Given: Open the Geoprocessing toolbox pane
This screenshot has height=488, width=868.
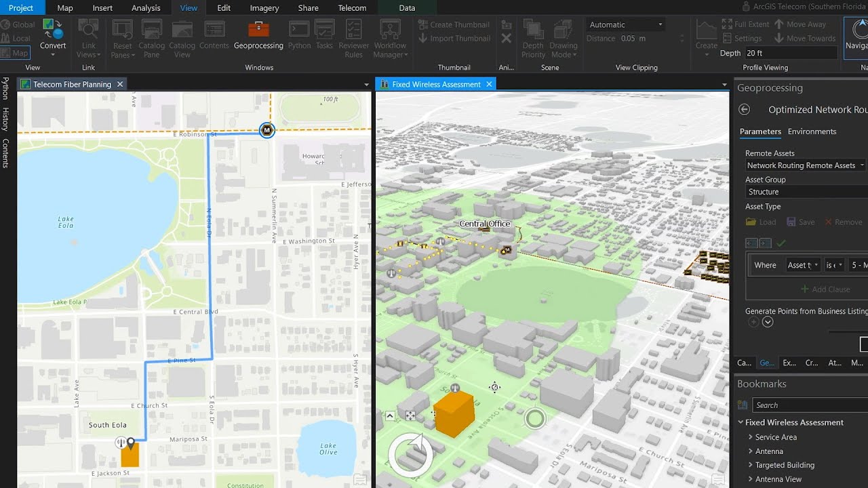Looking at the screenshot, I should tap(258, 35).
